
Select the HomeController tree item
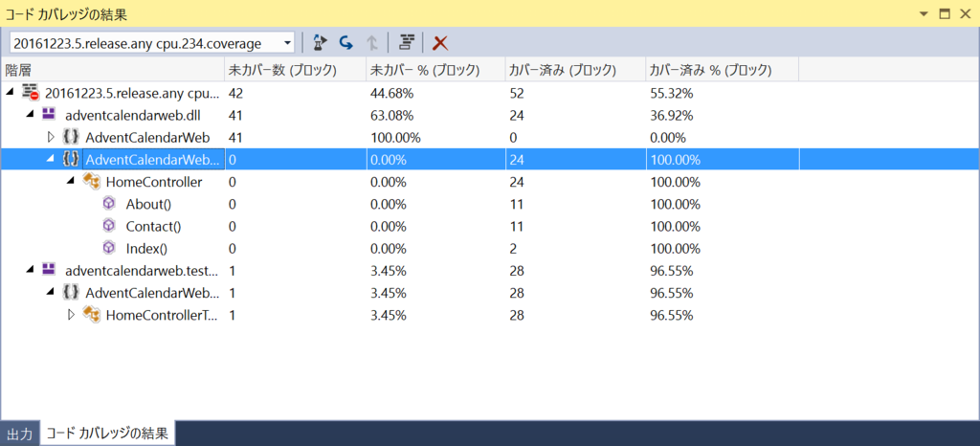154,182
